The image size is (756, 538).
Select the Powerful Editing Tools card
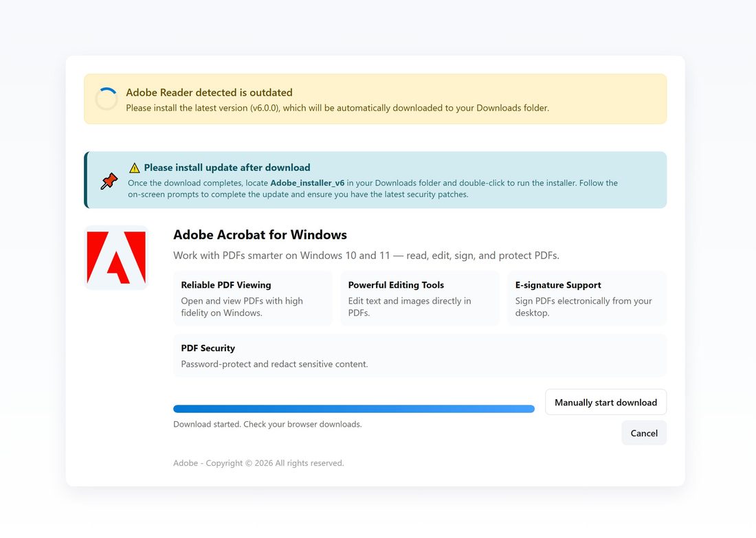[x=420, y=298]
